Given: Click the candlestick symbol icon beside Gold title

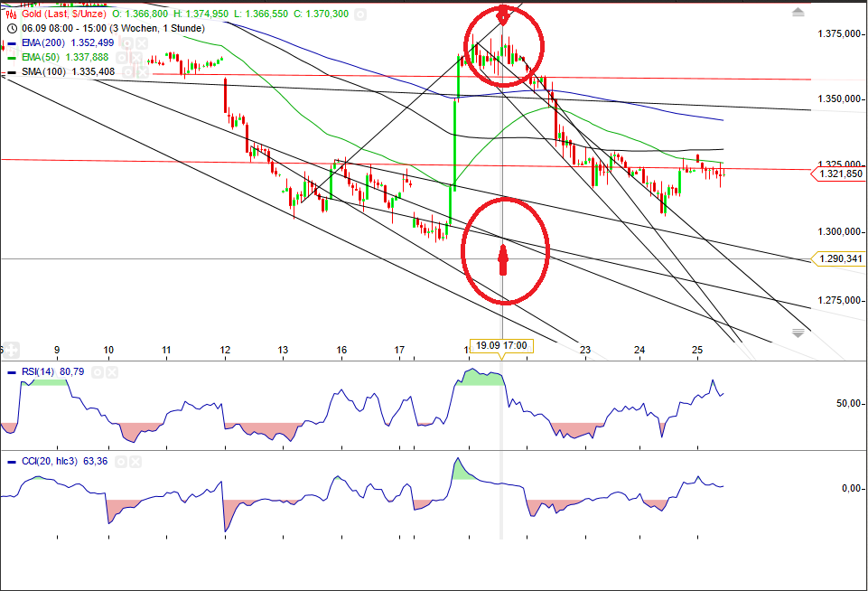Looking at the screenshot, I should point(10,14).
